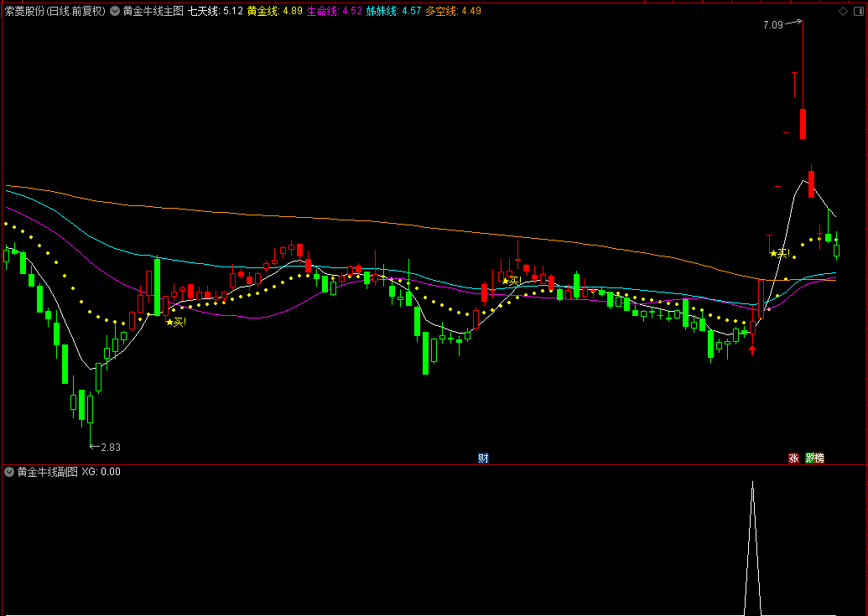
Task: Open the 黄金牛线副图 indicator dropdown arrow
Action: coord(9,472)
